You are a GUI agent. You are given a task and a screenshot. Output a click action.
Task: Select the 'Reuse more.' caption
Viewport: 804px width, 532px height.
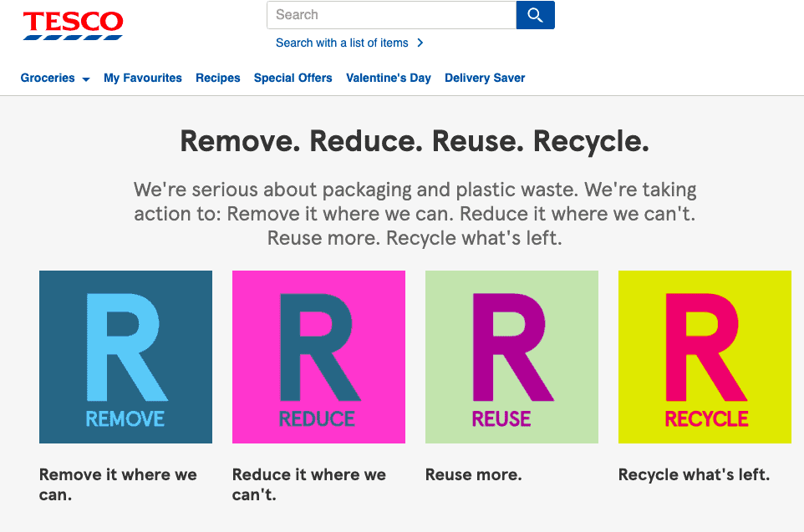(473, 474)
